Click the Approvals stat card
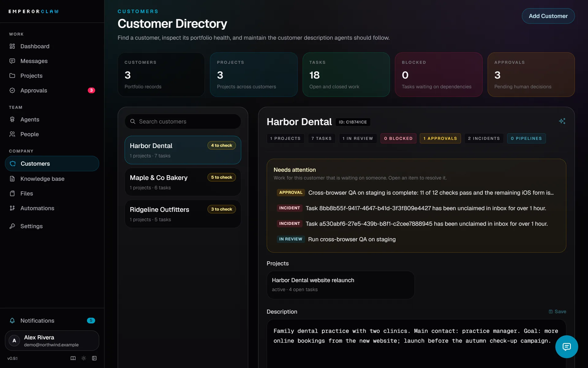This screenshot has height=368, width=588. pos(531,75)
